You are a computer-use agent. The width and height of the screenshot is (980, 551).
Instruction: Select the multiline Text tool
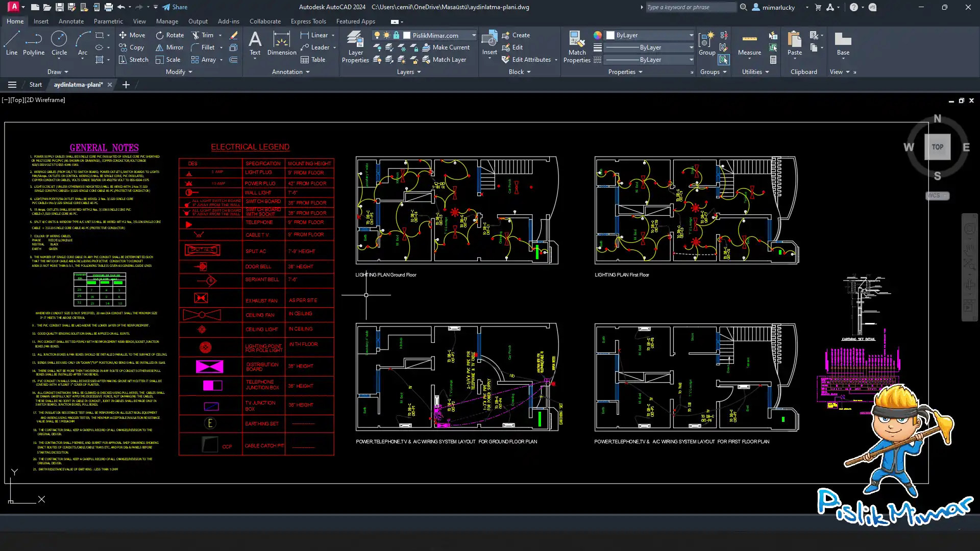[255, 42]
